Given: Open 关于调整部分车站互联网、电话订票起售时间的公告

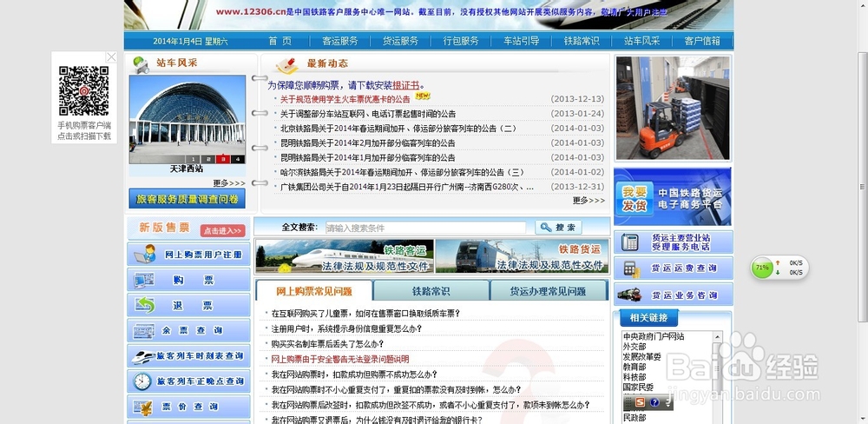Looking at the screenshot, I should [367, 114].
